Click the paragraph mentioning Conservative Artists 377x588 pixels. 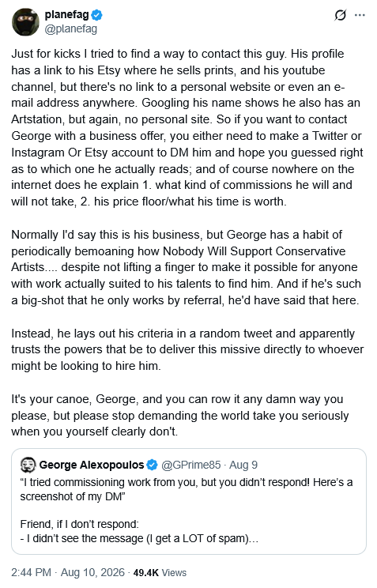click(186, 267)
